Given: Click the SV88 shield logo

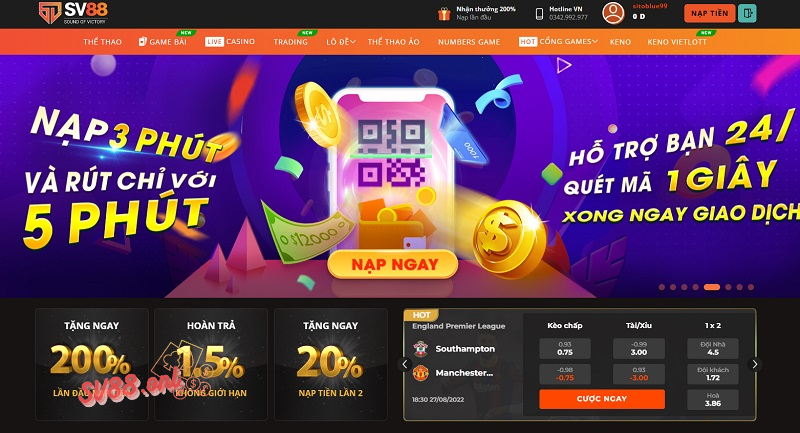Looking at the screenshot, I should point(50,13).
